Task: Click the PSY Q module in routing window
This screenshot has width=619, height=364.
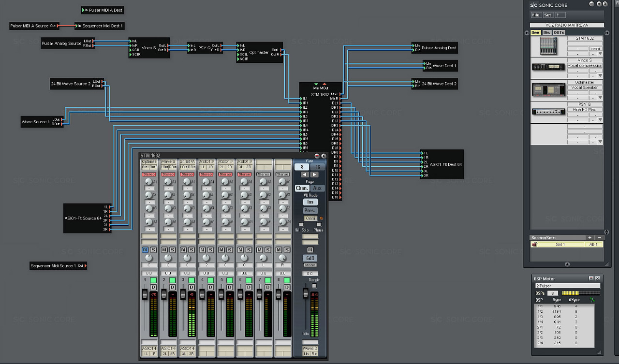Action: pyautogui.click(x=204, y=48)
